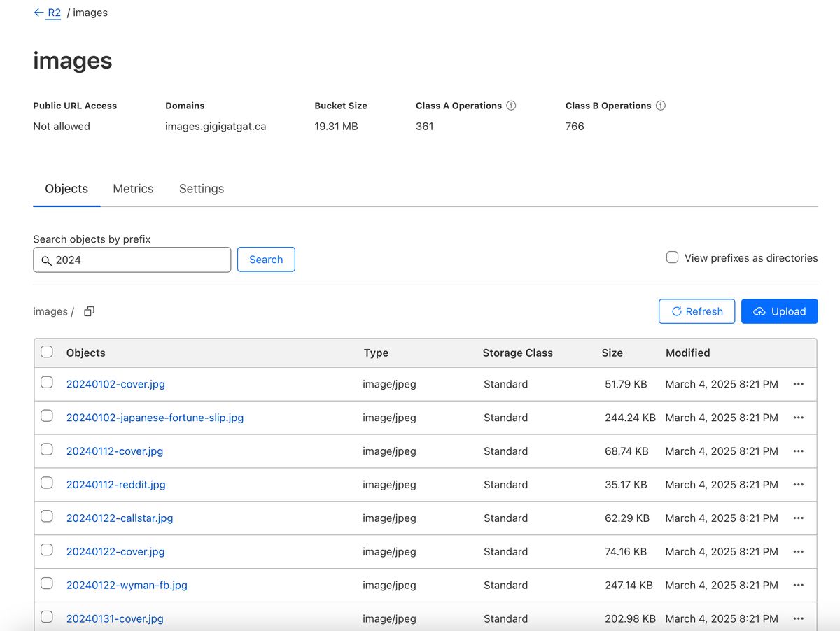Click the 35.17 KB size cell
The height and width of the screenshot is (631, 840).
pyautogui.click(x=626, y=485)
